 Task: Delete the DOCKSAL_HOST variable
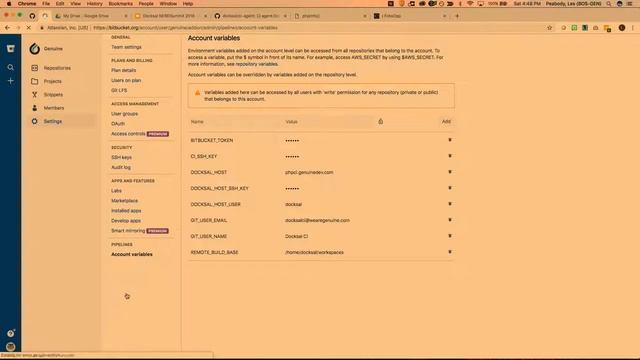tap(450, 172)
